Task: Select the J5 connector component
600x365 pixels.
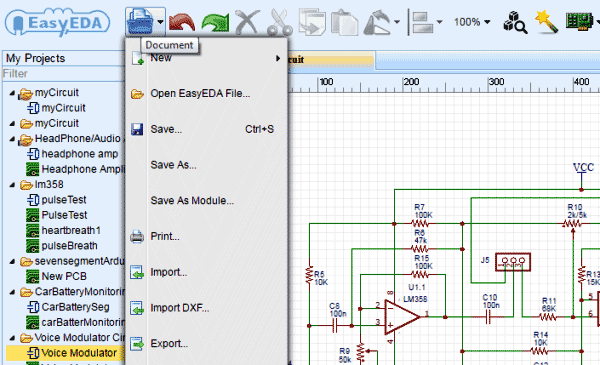Action: [x=513, y=262]
